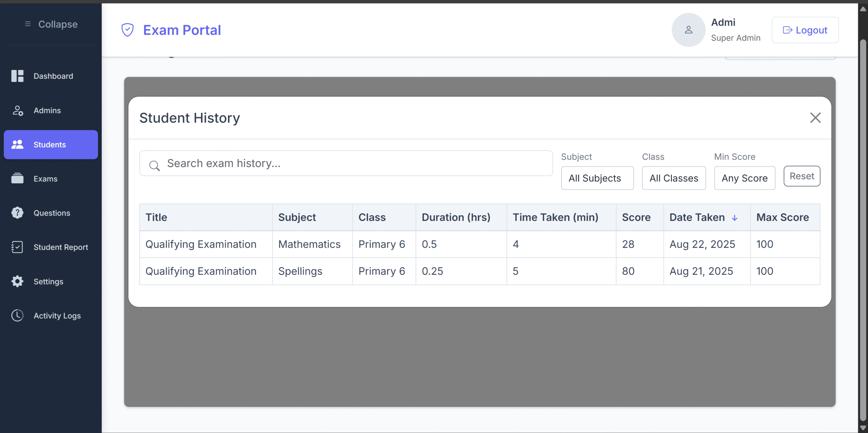Click the Questions help badge icon
The height and width of the screenshot is (433, 868).
coord(17,213)
